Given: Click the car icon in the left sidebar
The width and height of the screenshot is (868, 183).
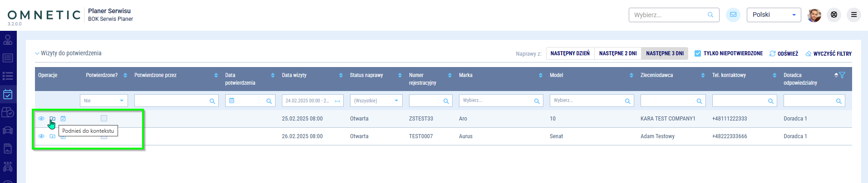Looking at the screenshot, I should click(x=8, y=130).
